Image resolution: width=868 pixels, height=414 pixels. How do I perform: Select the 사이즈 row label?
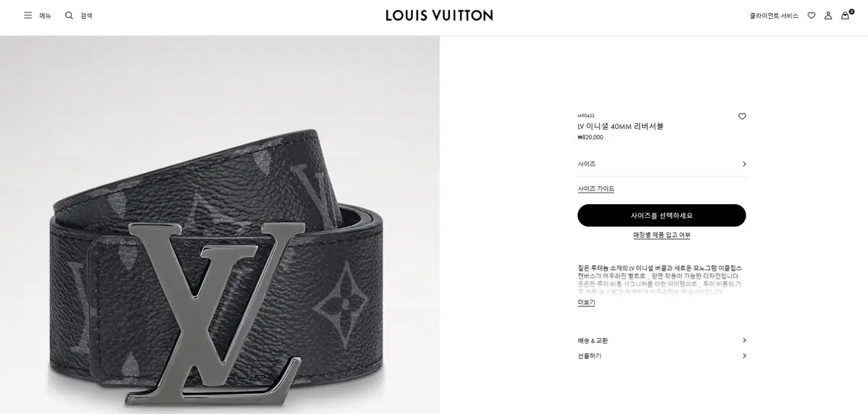586,164
